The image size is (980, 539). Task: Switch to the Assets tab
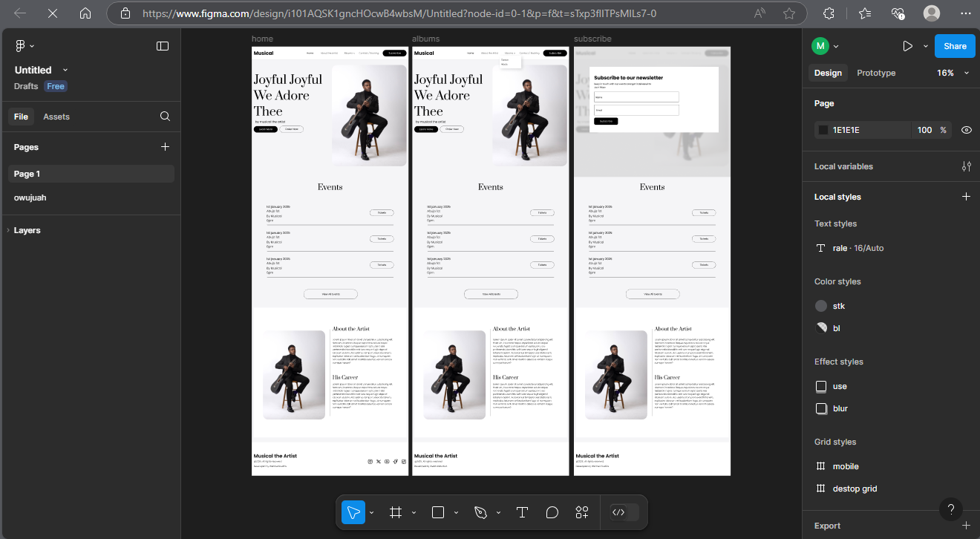[56, 117]
